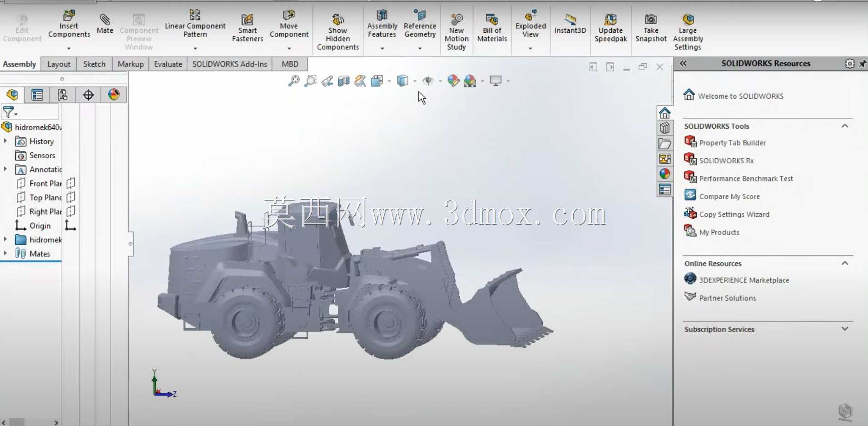Launch Smart Fasteners
This screenshot has width=868, height=426.
(x=248, y=28)
